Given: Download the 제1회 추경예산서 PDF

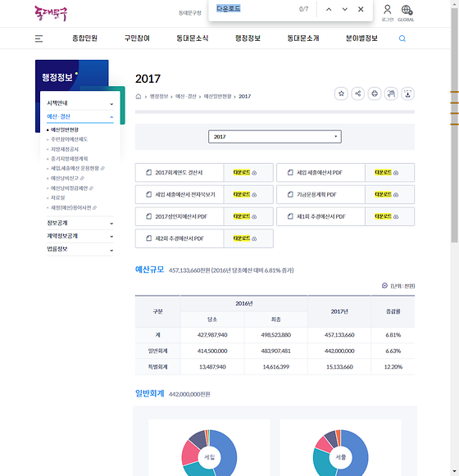Looking at the screenshot, I should (389, 216).
